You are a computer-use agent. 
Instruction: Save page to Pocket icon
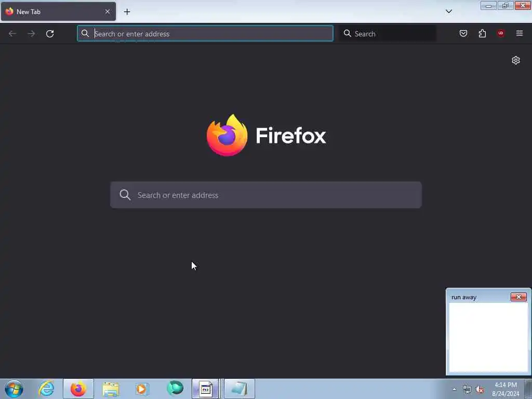click(x=463, y=33)
